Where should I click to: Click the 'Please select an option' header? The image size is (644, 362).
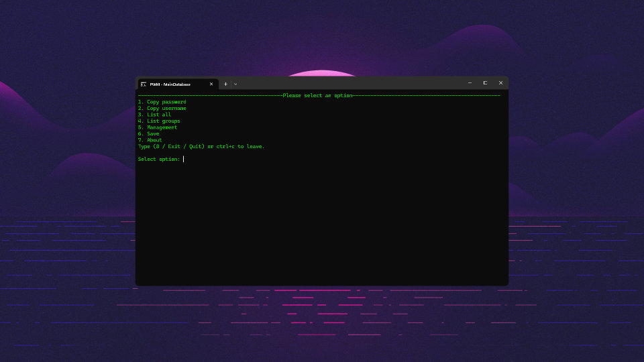point(318,96)
